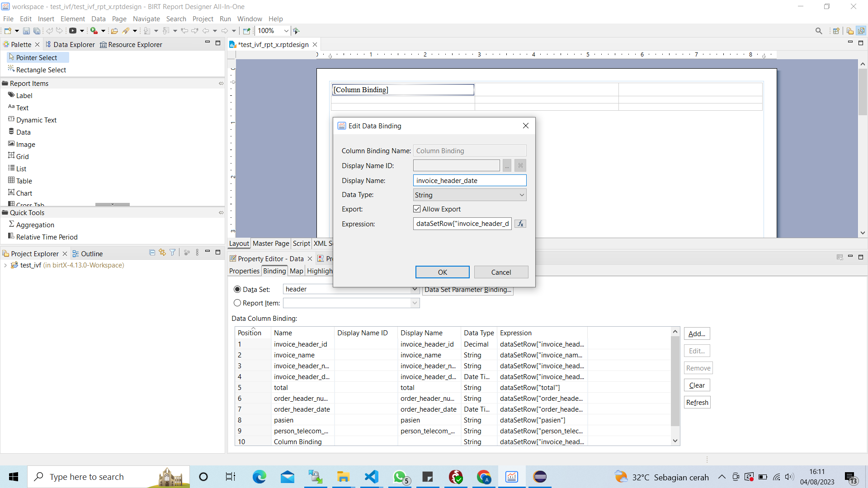The image size is (868, 488).
Task: Confirm the dialog with OK
Action: pos(442,272)
